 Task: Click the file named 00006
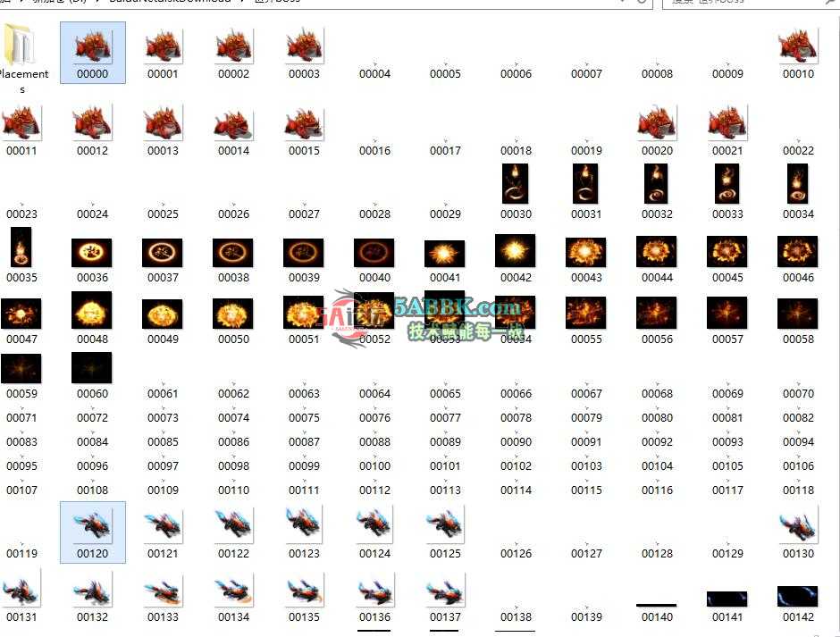(x=516, y=73)
